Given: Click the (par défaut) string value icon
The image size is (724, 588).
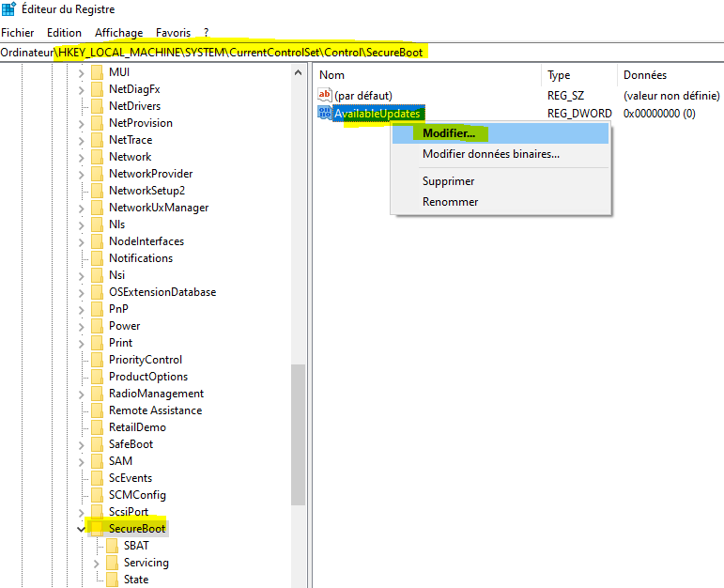Looking at the screenshot, I should point(325,95).
